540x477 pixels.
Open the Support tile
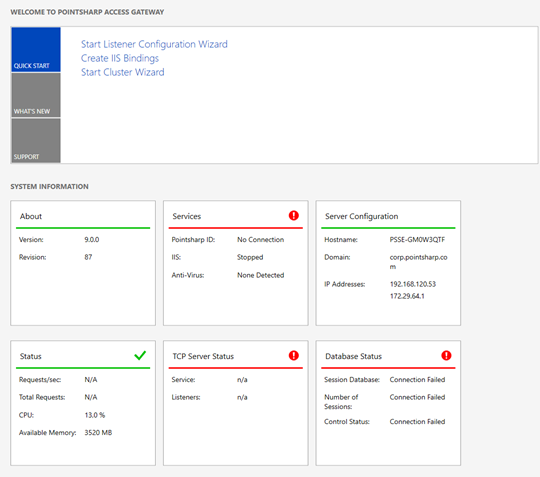(x=36, y=141)
